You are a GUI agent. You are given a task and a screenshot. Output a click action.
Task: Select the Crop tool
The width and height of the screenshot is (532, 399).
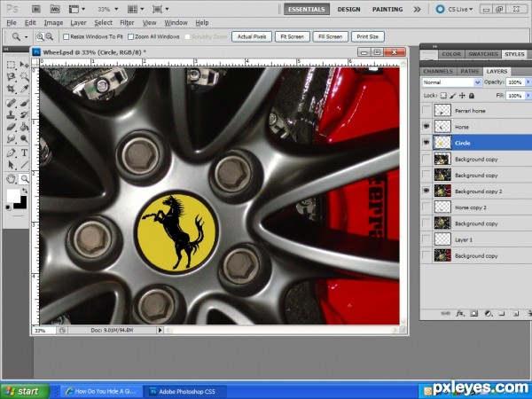[x=11, y=89]
